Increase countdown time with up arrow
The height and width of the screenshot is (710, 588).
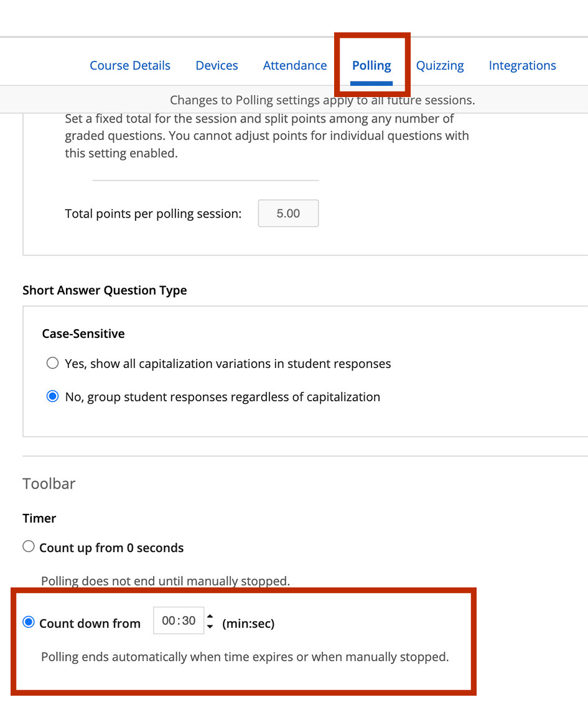[210, 616]
